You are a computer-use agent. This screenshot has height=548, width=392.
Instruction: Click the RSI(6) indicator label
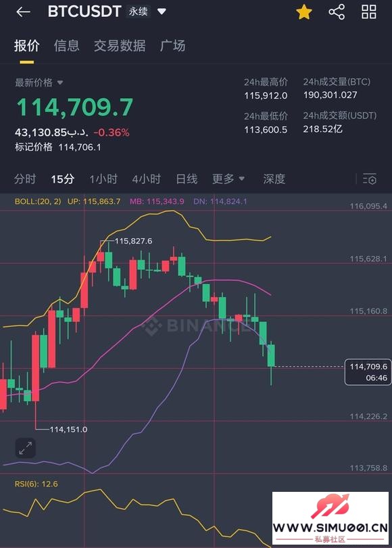[x=36, y=484]
